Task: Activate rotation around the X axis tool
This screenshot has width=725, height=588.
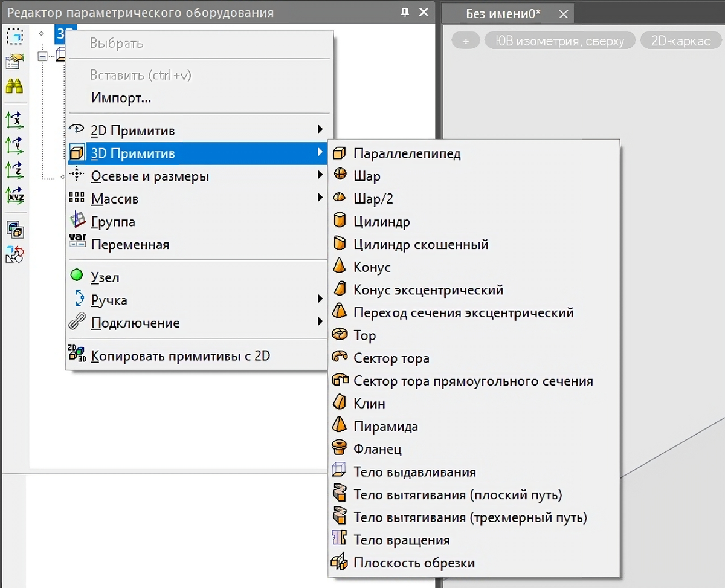Action: [x=15, y=120]
